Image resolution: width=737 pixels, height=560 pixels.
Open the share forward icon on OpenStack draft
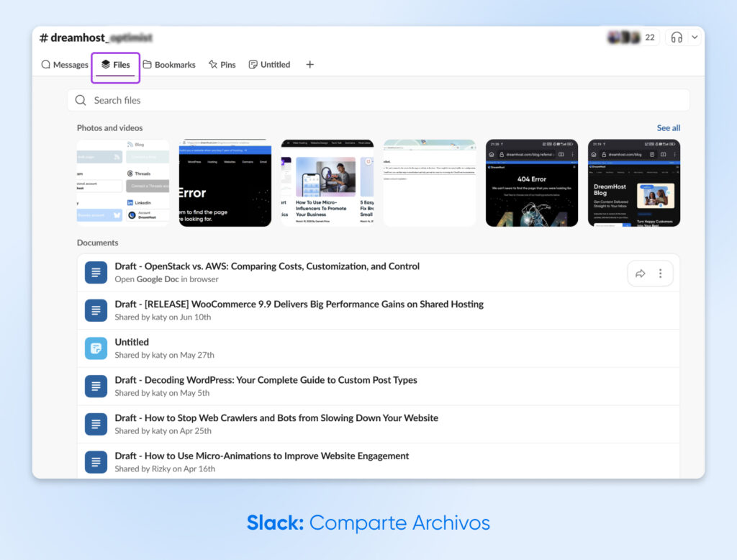pos(641,274)
